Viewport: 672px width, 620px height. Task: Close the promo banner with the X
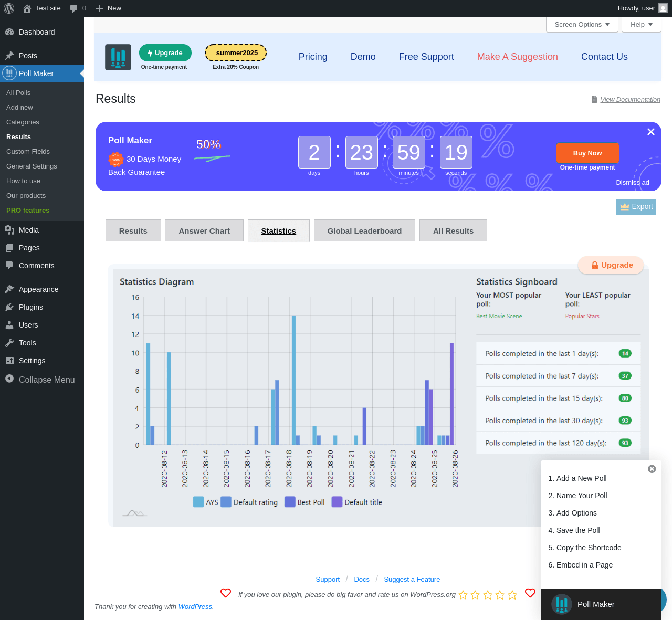tap(651, 132)
